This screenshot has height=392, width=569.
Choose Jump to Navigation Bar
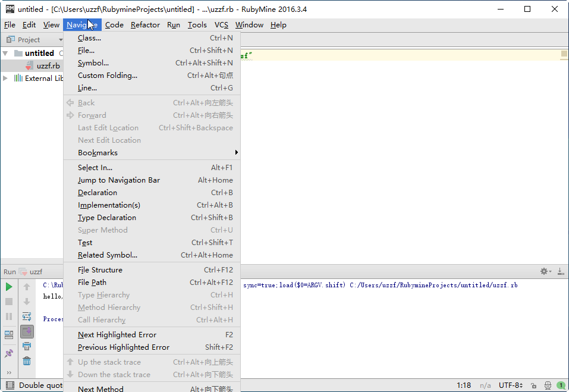tap(152, 180)
